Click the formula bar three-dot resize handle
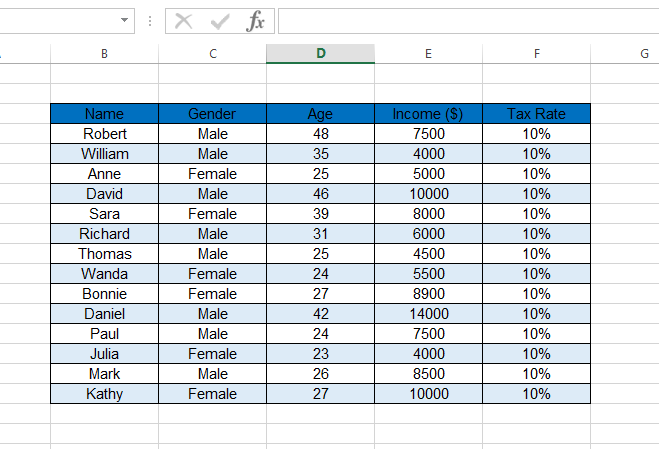The height and width of the screenshot is (449, 659). tap(150, 21)
